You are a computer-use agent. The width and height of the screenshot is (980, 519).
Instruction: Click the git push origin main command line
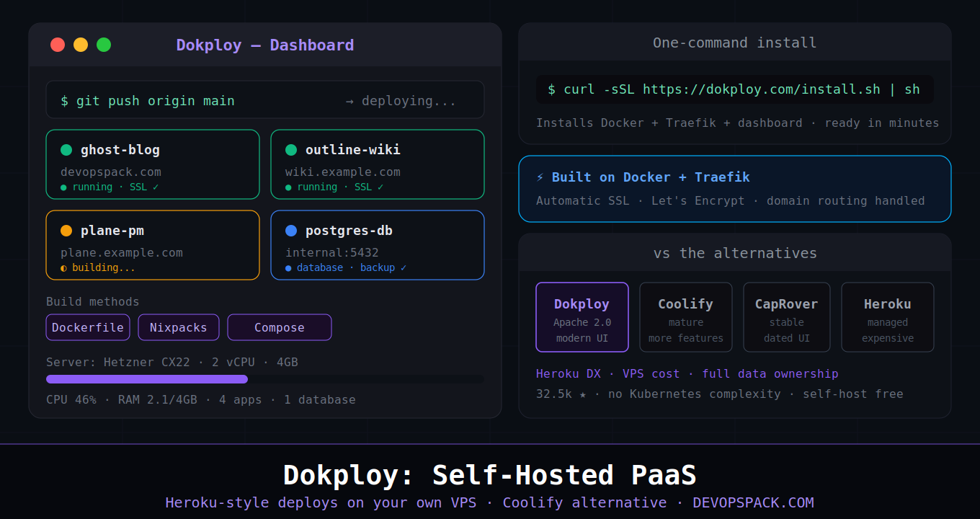pyautogui.click(x=265, y=99)
